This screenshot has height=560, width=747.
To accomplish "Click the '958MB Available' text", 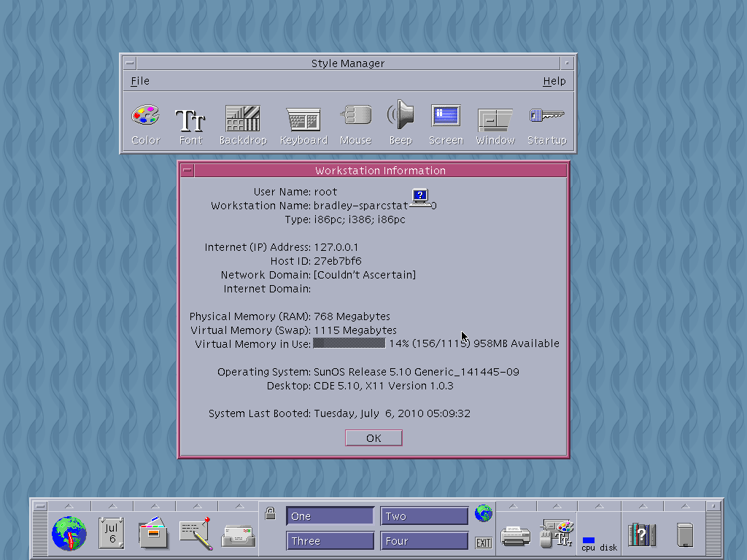I will 516,343.
